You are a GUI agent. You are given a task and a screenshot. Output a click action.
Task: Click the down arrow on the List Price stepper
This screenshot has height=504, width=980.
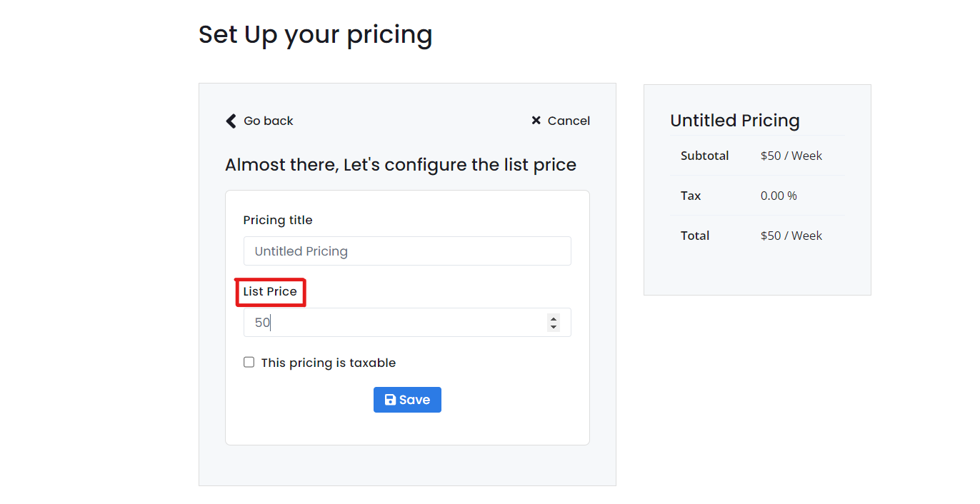(554, 326)
